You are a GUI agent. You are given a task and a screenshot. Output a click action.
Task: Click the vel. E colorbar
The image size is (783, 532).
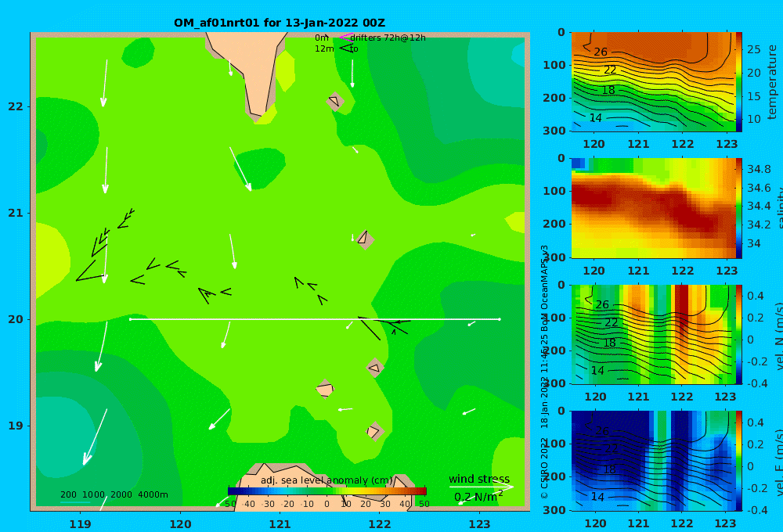click(x=739, y=461)
